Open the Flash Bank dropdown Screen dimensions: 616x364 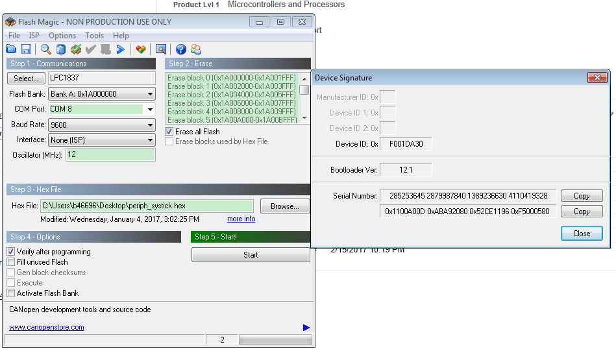(102, 94)
